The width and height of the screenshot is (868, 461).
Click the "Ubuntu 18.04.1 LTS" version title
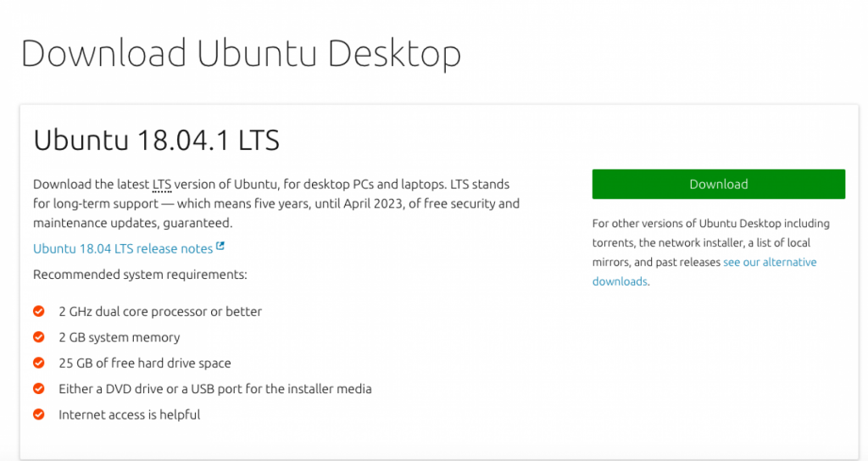[x=156, y=140]
